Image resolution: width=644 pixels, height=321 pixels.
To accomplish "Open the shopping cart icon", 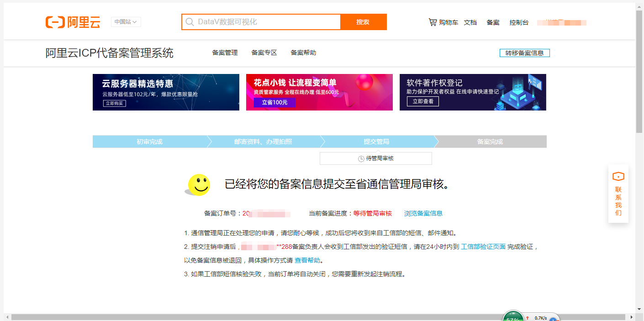I will click(433, 22).
